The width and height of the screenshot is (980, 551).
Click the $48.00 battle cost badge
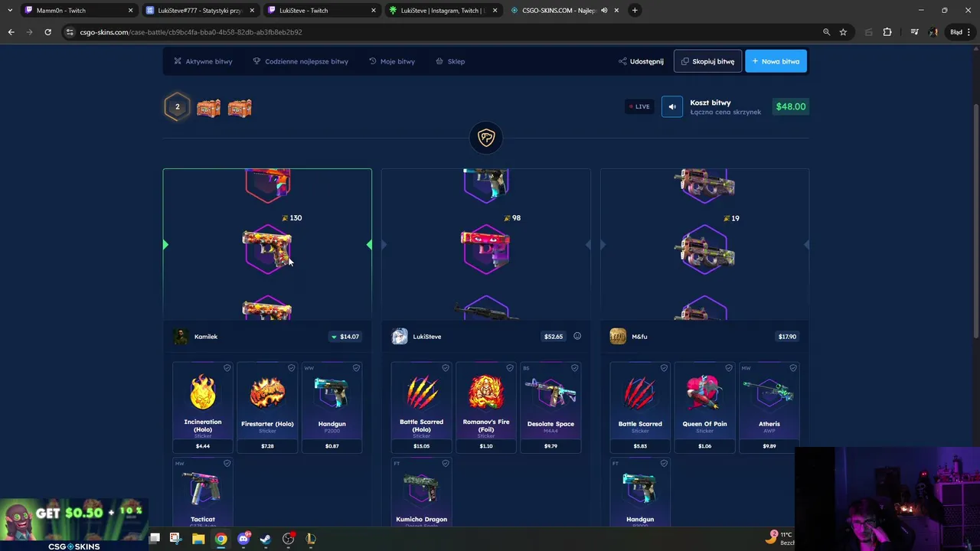[x=790, y=106]
